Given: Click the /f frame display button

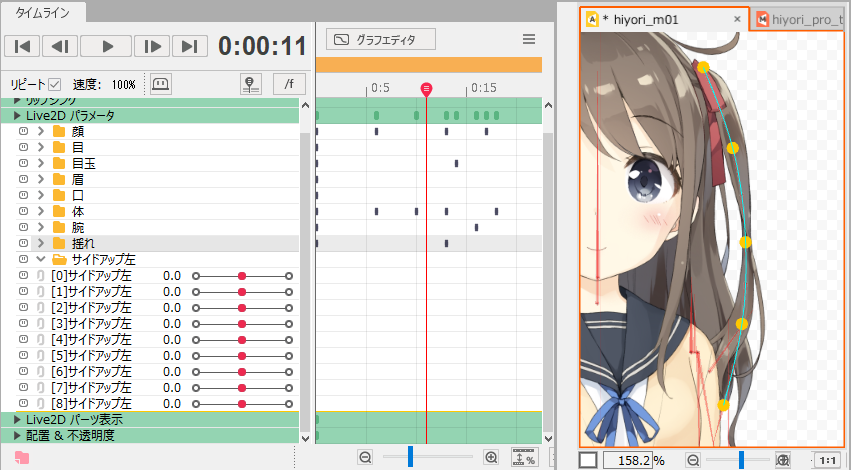Looking at the screenshot, I should [x=289, y=84].
